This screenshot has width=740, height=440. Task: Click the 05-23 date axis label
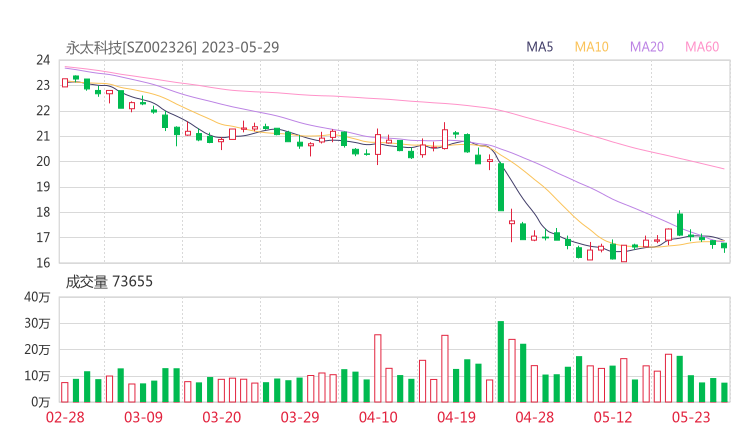(691, 417)
